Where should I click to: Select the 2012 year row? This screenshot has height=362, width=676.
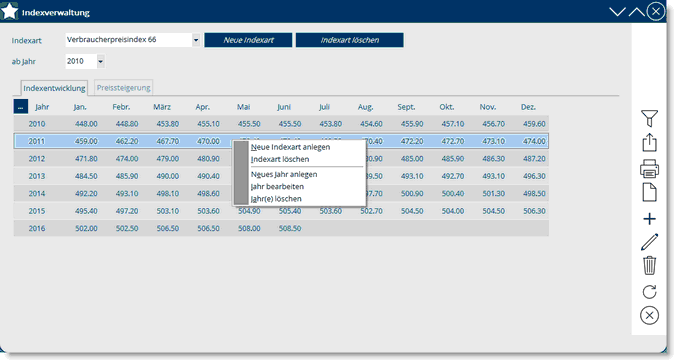click(x=281, y=159)
